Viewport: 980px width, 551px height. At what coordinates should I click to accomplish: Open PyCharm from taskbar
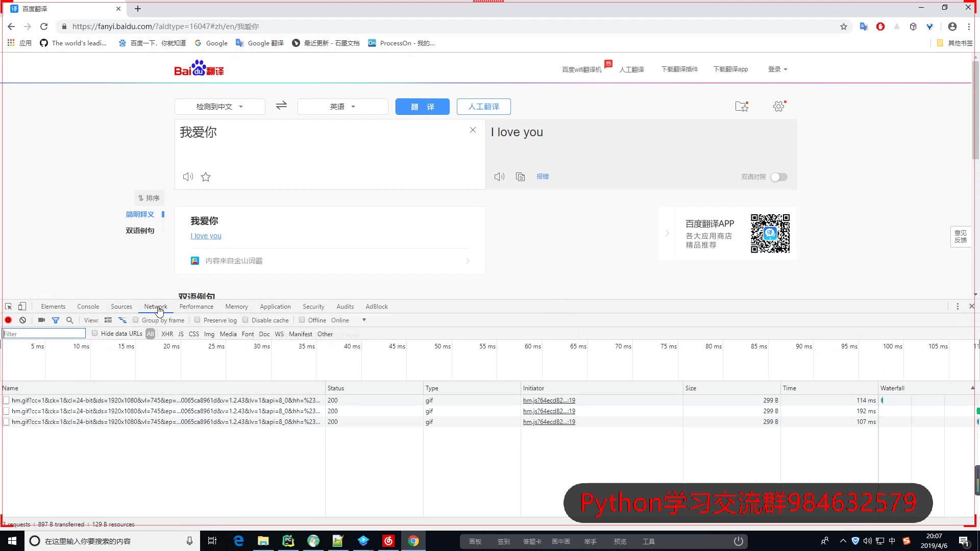point(288,541)
